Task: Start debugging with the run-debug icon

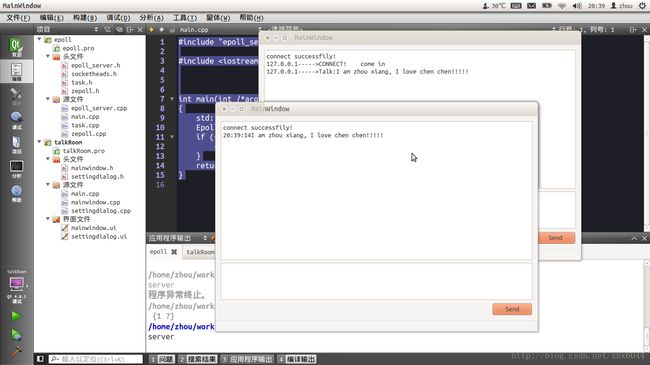Action: click(16, 334)
